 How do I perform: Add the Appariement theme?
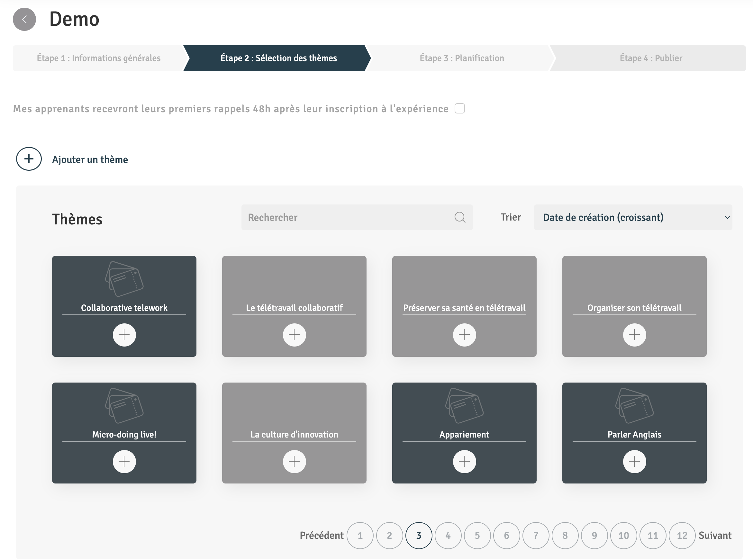tap(464, 462)
